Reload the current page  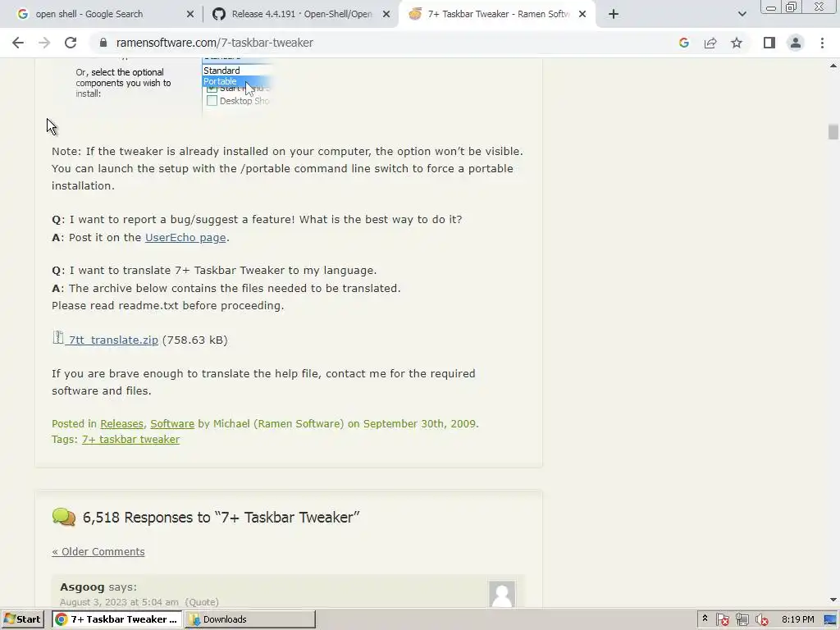tap(71, 43)
